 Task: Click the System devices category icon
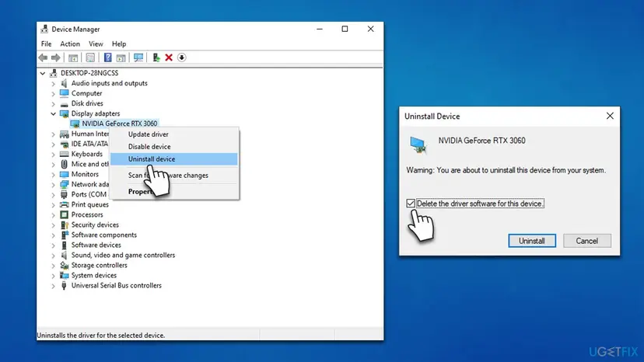coord(64,276)
